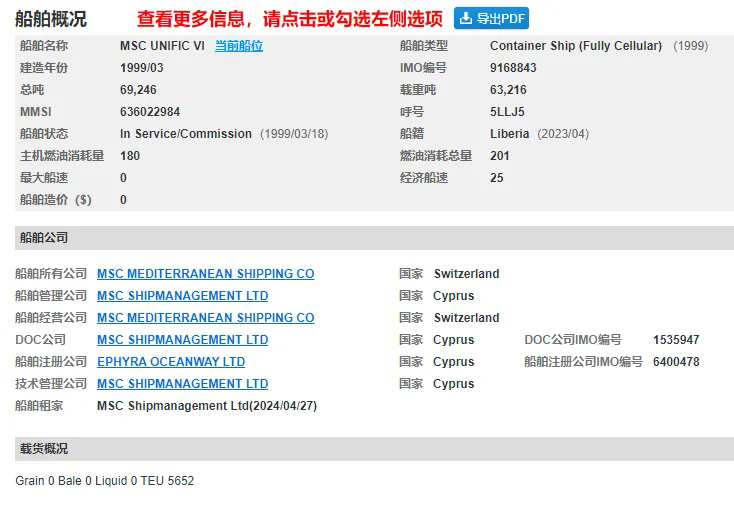Open the 当前船位 current position link
The image size is (734, 507).
tap(239, 46)
